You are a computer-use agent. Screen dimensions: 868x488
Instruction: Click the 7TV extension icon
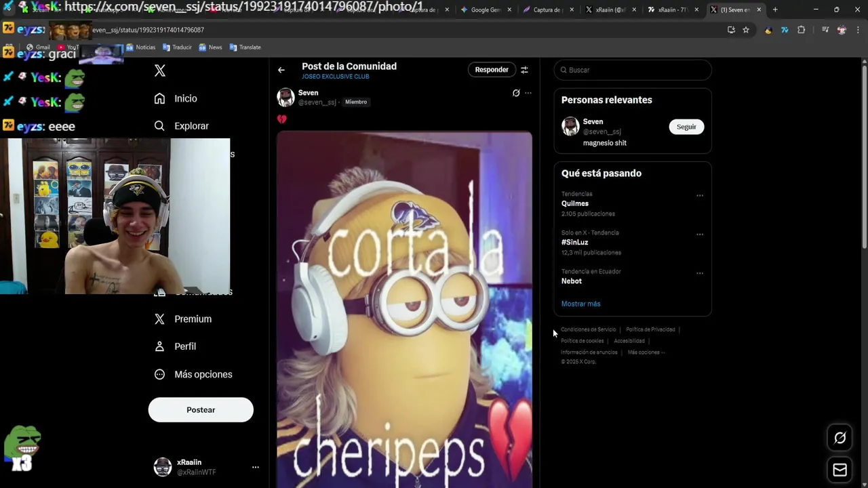tap(785, 30)
